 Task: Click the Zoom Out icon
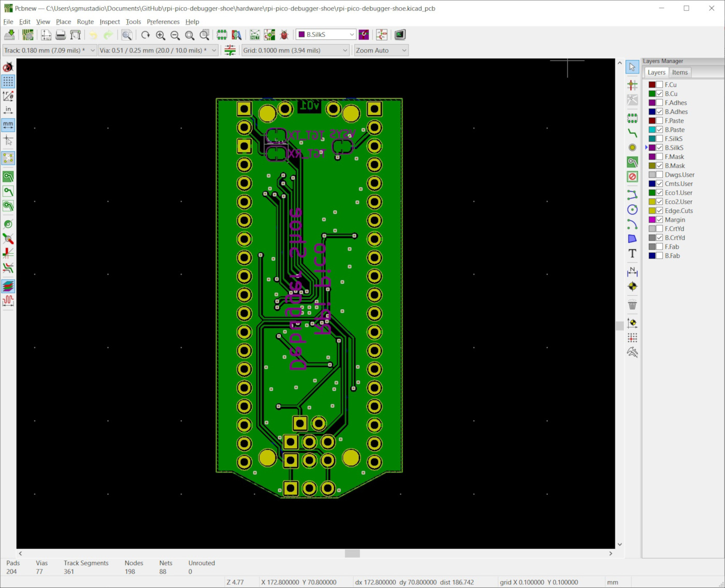(175, 35)
